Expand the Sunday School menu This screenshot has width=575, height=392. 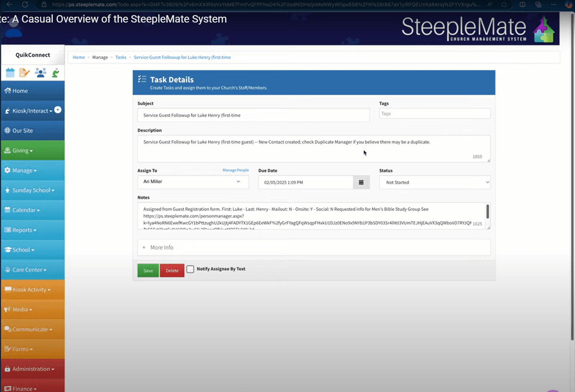[33, 190]
